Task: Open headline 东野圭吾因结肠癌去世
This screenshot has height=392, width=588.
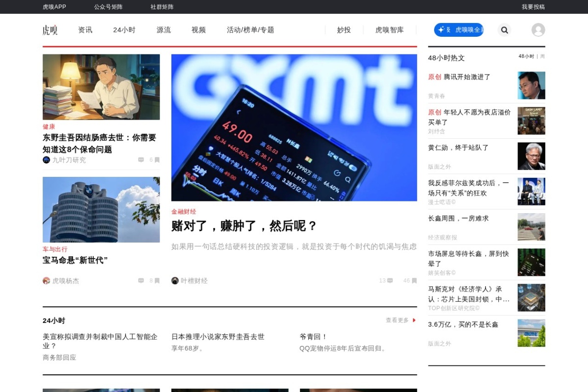Action: point(99,144)
